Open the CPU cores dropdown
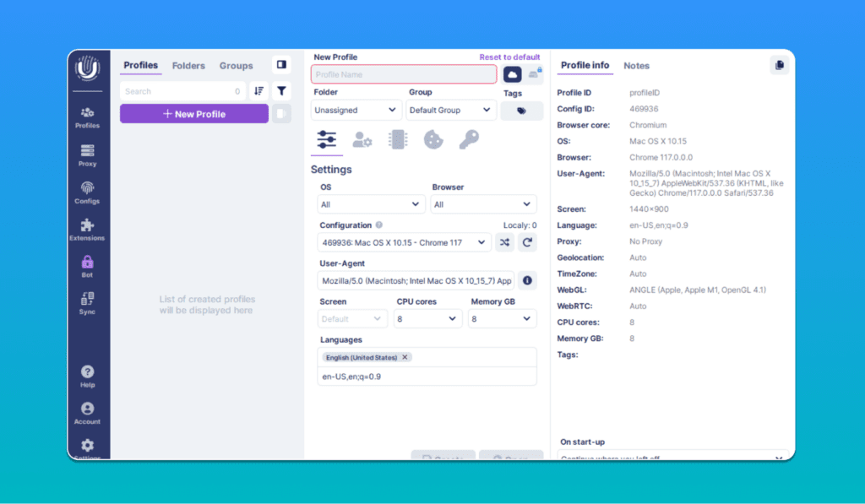This screenshot has width=865, height=504. [427, 319]
